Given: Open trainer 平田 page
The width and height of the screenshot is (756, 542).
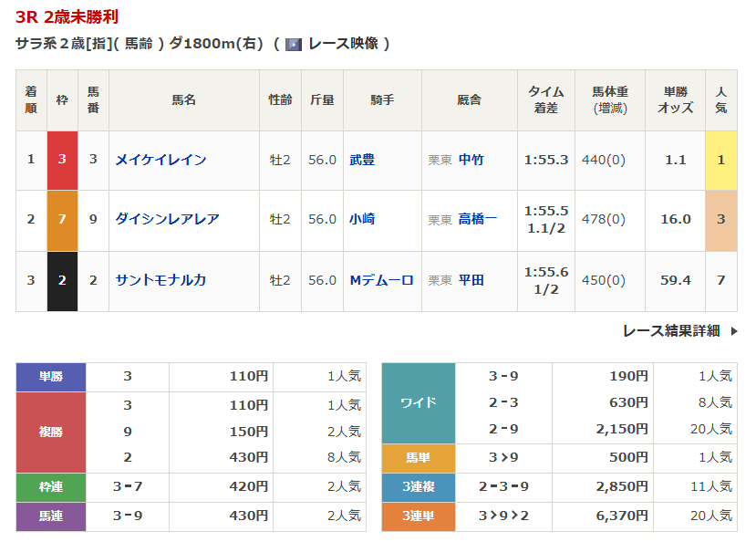Looking at the screenshot, I should point(471,280).
